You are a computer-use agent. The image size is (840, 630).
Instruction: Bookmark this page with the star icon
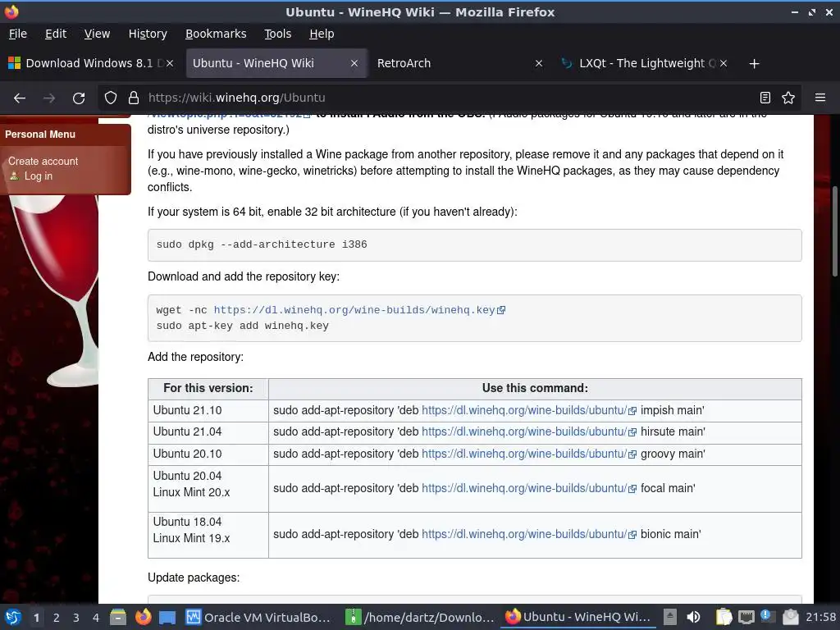(x=788, y=98)
